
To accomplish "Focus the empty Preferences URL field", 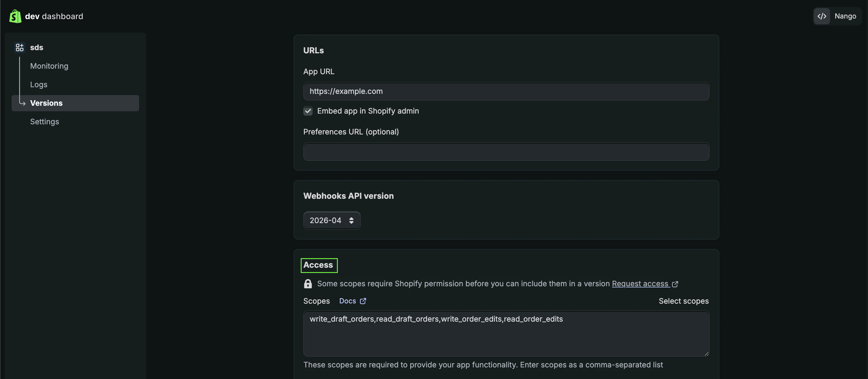I will pos(506,152).
